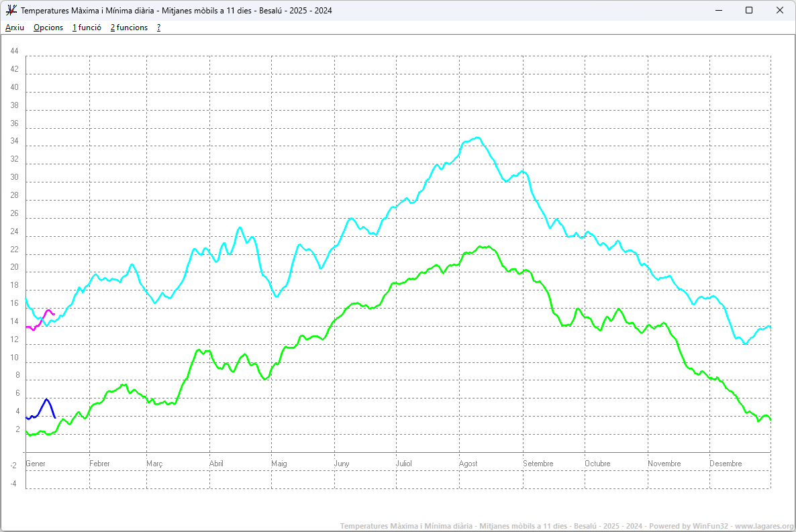Click the green curve peak in August
Image resolution: width=796 pixels, height=532 pixels.
pyautogui.click(x=485, y=247)
